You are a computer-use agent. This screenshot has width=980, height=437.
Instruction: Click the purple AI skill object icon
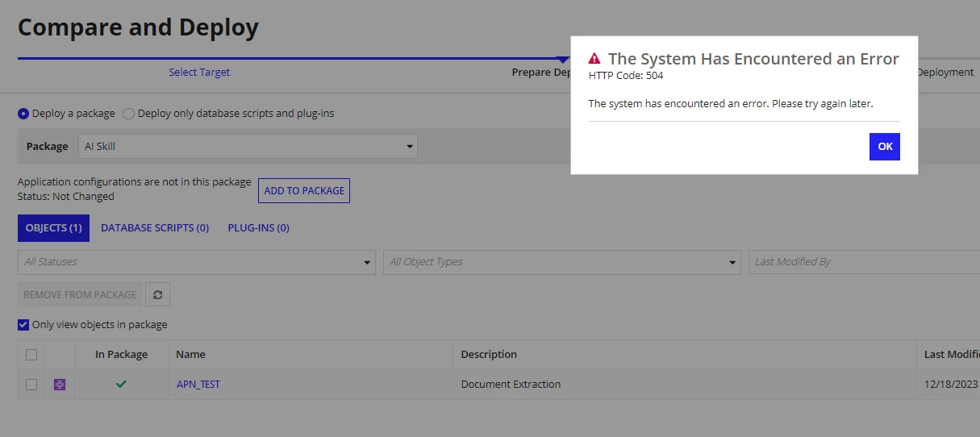coord(60,385)
